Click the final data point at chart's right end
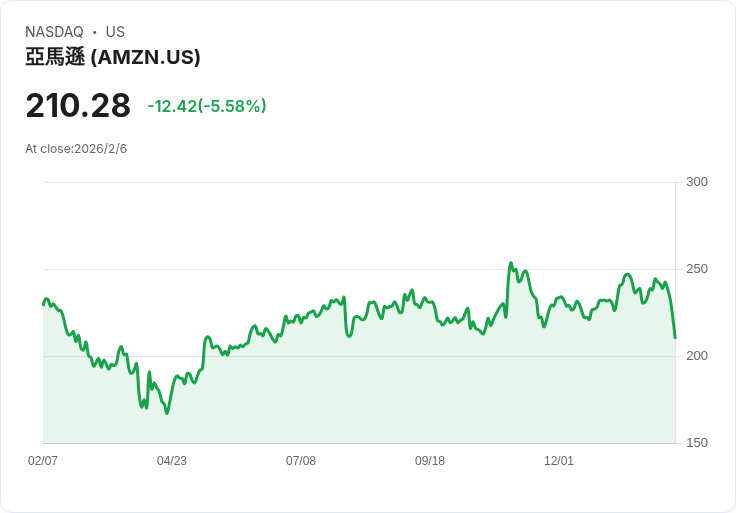The width and height of the screenshot is (736, 513). pos(675,337)
